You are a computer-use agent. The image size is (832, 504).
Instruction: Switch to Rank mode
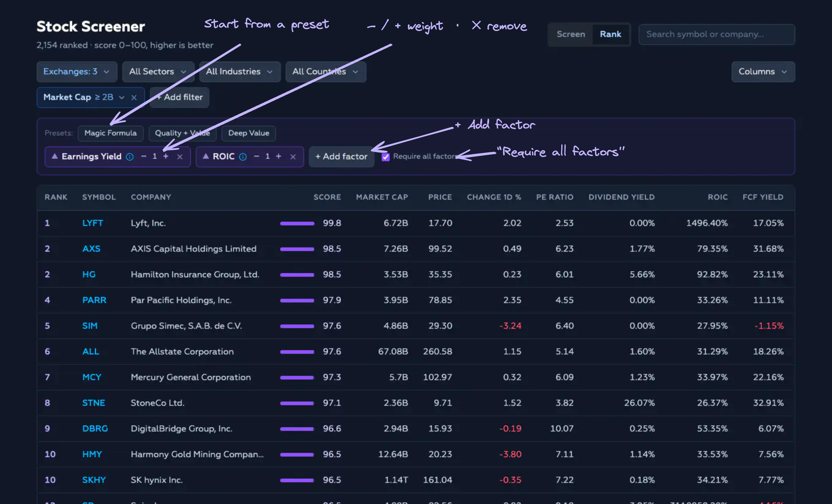pyautogui.click(x=611, y=34)
